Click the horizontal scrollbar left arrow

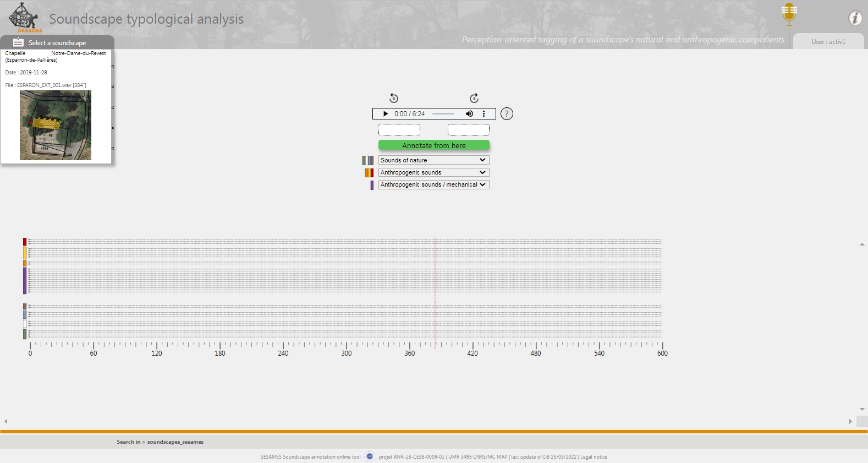coord(6,421)
